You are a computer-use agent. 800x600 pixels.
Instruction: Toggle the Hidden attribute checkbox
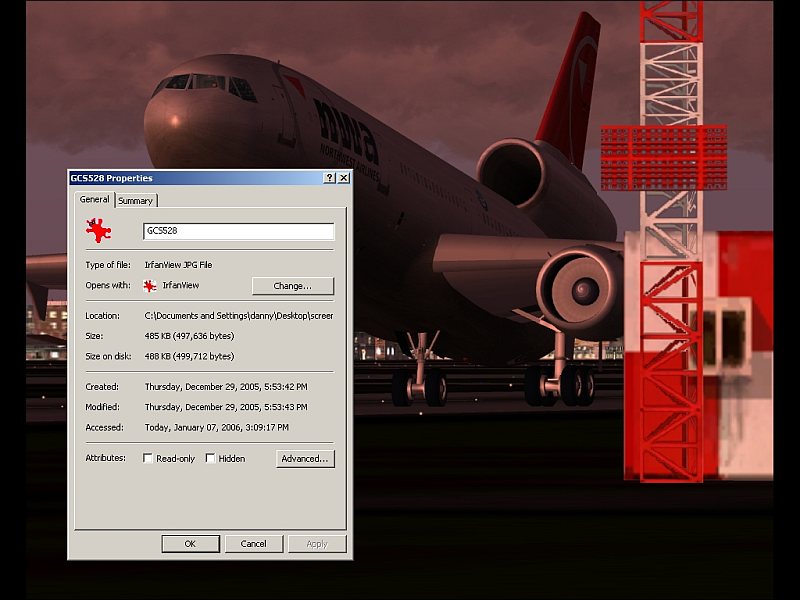pos(210,458)
